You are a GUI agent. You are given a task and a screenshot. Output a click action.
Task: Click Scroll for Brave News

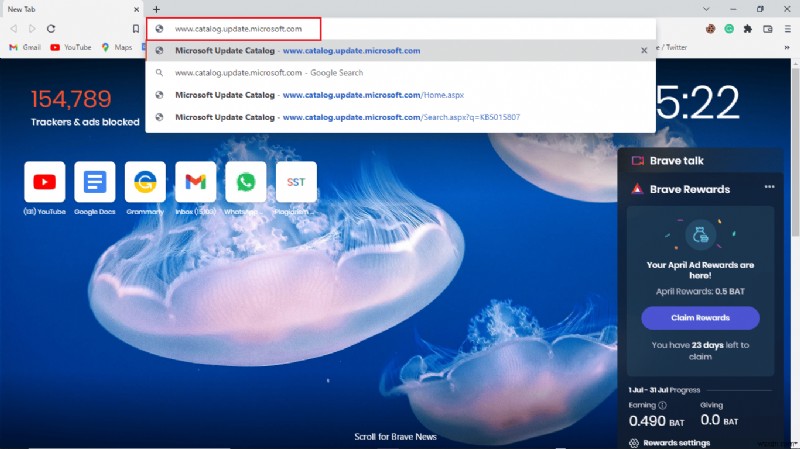pyautogui.click(x=395, y=437)
